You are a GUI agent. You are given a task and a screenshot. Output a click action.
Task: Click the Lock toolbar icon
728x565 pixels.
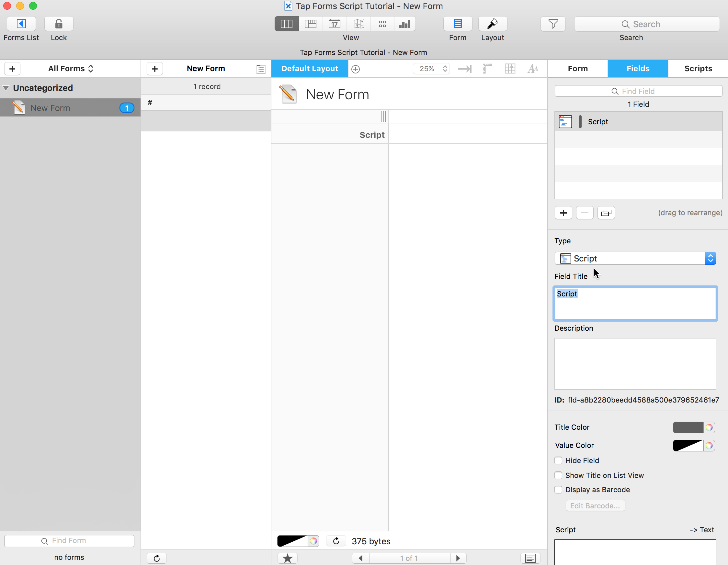[59, 24]
